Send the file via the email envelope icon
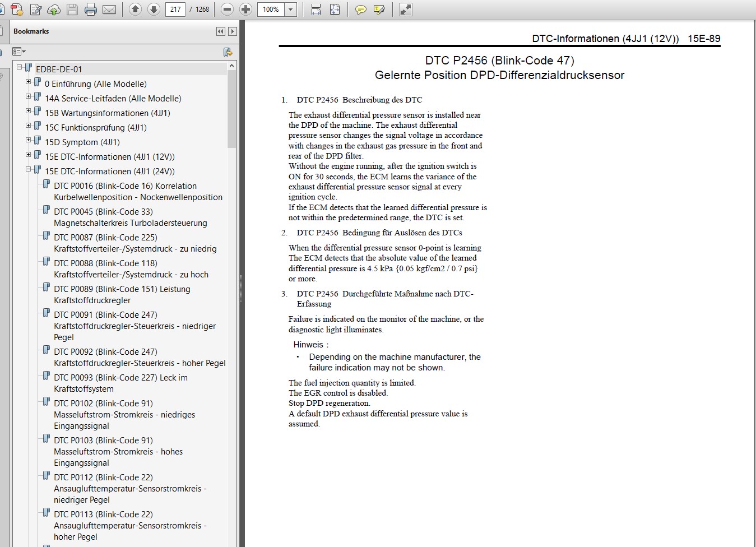Screen dimensions: 756x547 pos(109,10)
